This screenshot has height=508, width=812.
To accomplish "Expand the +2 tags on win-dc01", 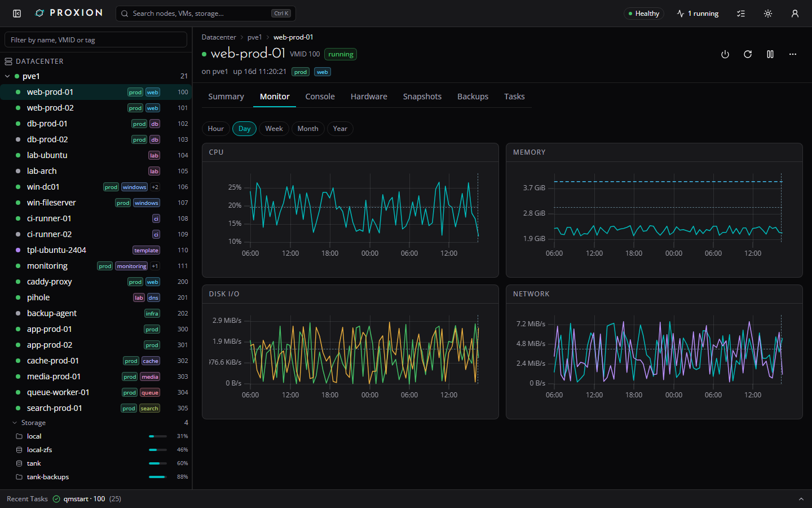I will point(155,187).
